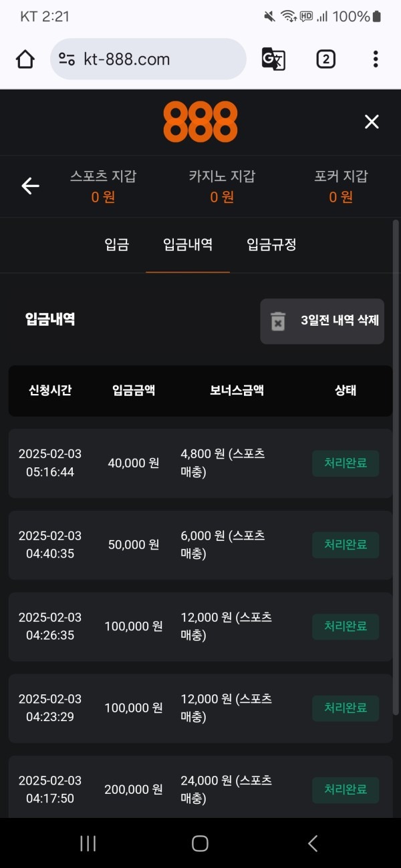
Task: Tap the home icon in the address bar
Action: pos(25,59)
